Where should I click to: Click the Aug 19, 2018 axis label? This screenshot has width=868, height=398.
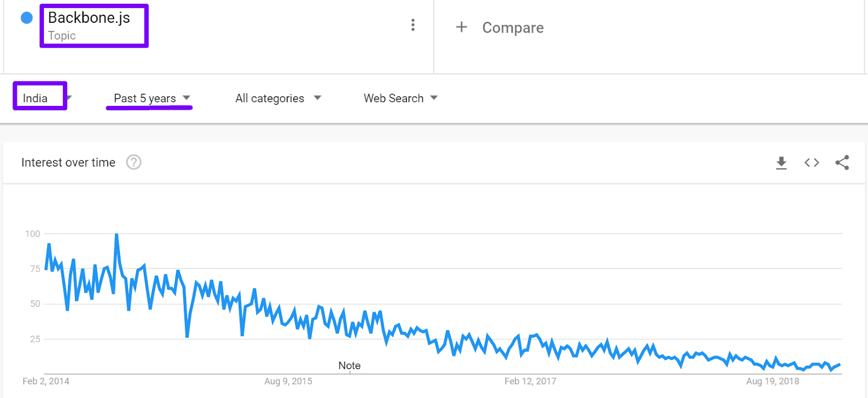[772, 381]
